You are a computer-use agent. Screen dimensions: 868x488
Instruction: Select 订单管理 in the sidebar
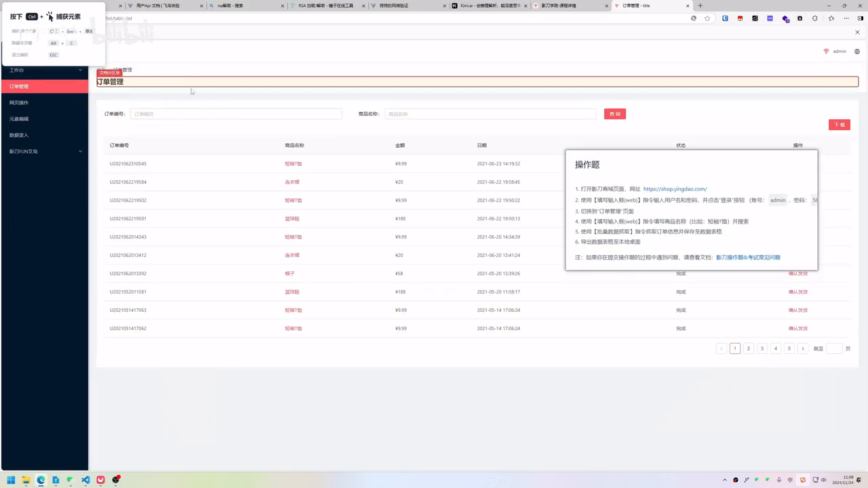click(44, 86)
